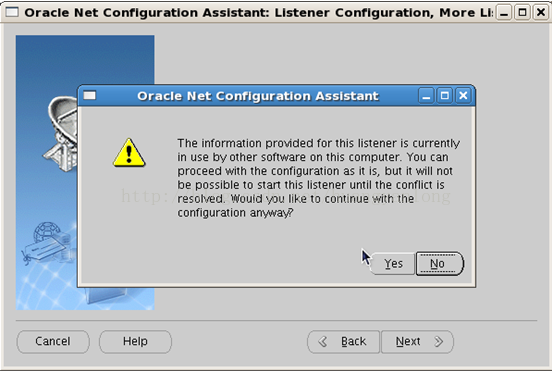Open Help in the Listener Configuration window
The image size is (552, 371).
135,341
